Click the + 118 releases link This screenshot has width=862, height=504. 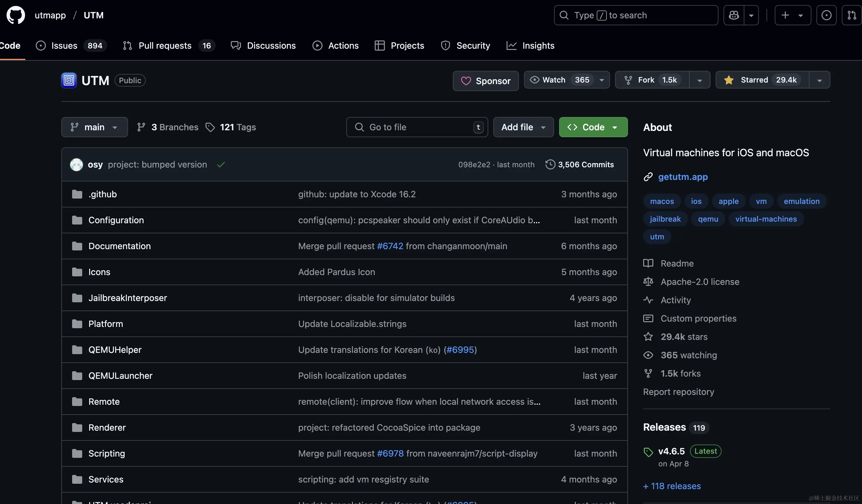[x=672, y=486]
